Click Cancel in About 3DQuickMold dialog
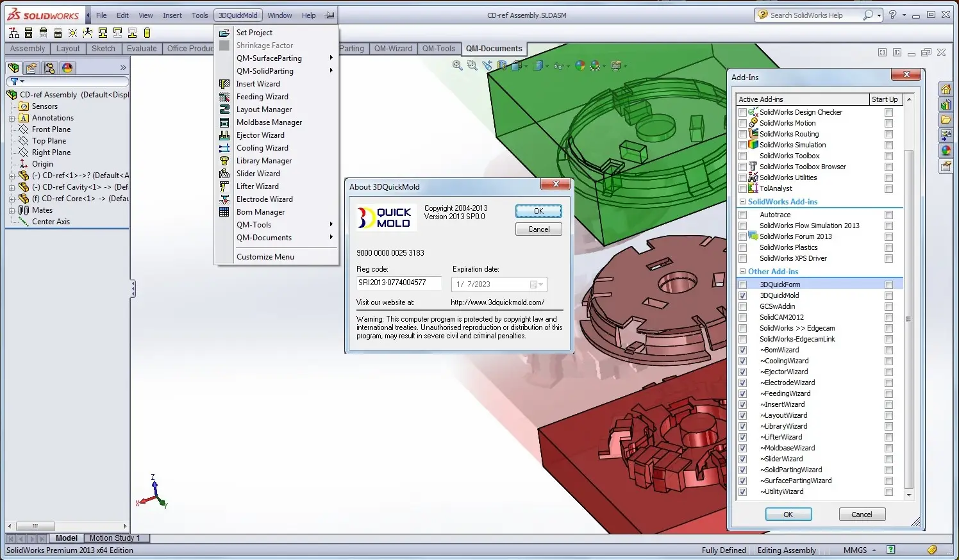Image resolution: width=959 pixels, height=560 pixels. click(538, 229)
